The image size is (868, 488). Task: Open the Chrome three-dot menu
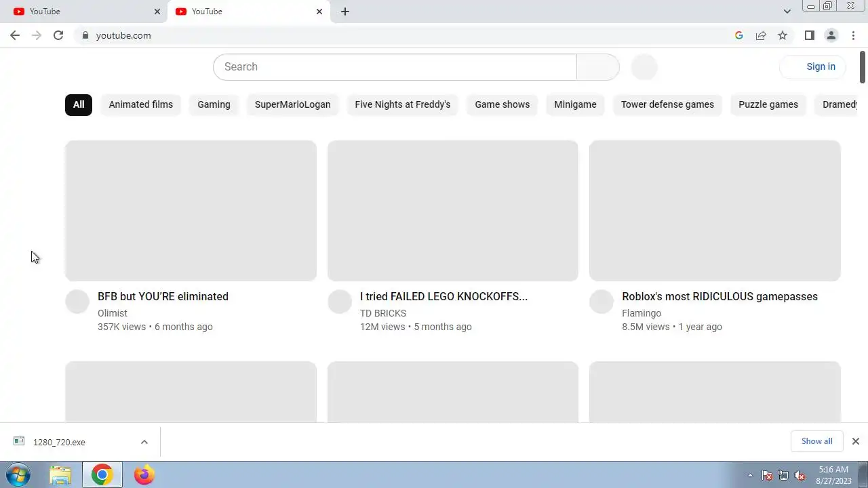852,35
